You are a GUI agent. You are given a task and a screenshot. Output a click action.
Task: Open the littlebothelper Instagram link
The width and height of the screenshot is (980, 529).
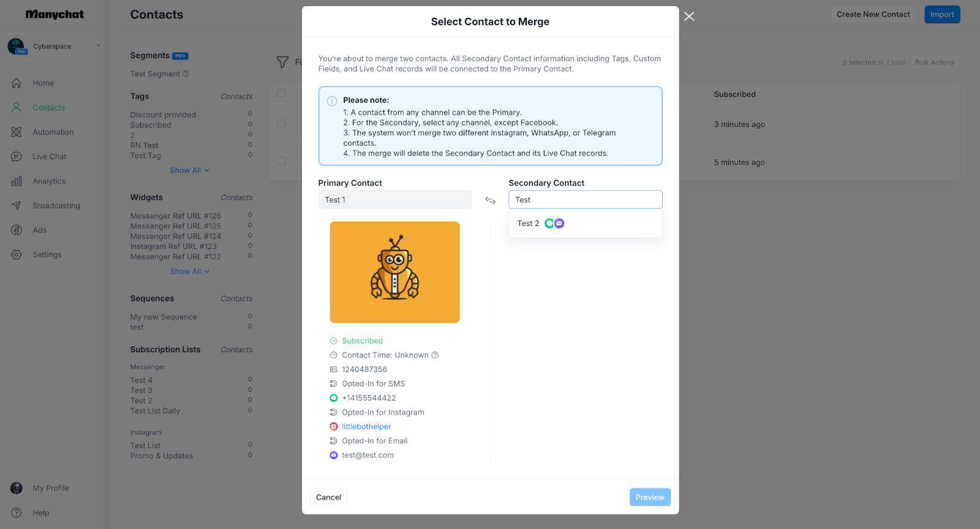pos(366,427)
